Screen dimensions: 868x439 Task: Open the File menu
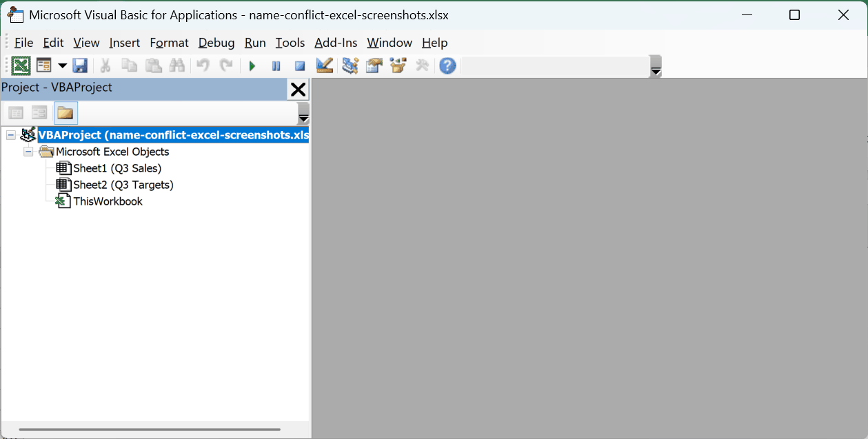23,43
